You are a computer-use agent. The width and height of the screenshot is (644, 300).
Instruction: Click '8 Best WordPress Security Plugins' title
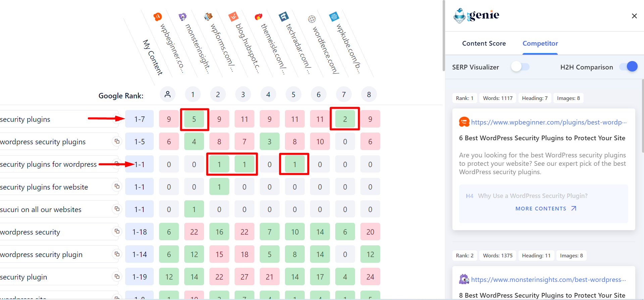click(x=542, y=295)
